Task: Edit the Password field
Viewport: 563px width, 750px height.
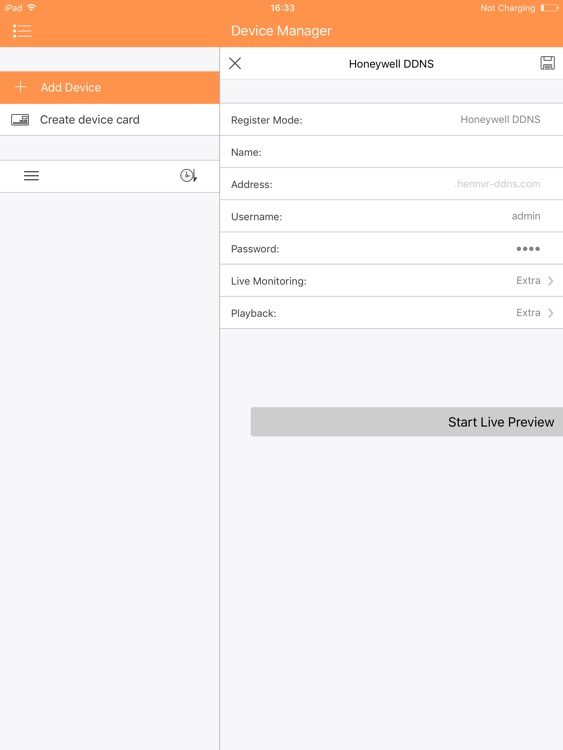Action: click(x=391, y=249)
